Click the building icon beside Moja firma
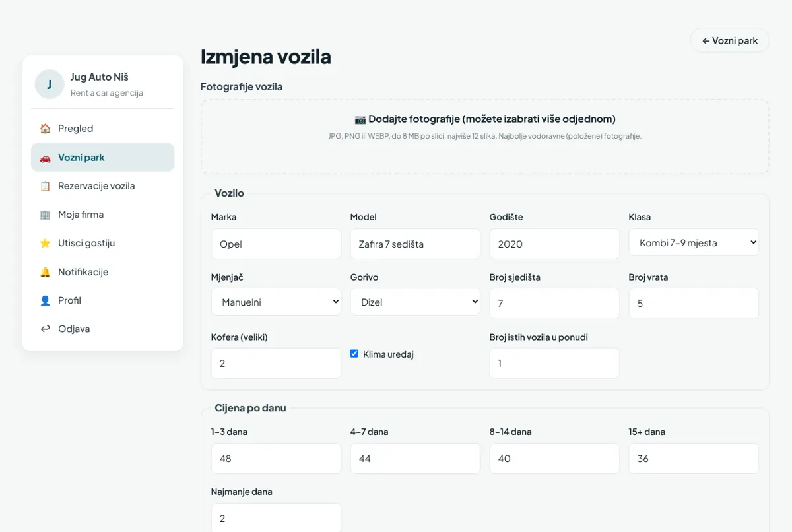 [x=45, y=215]
